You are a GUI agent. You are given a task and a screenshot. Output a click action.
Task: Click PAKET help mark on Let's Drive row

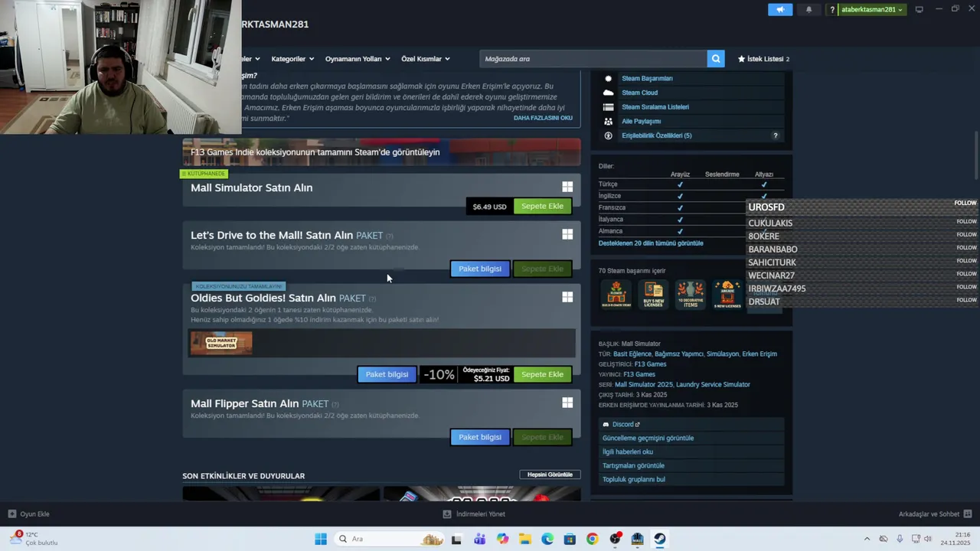[390, 236]
